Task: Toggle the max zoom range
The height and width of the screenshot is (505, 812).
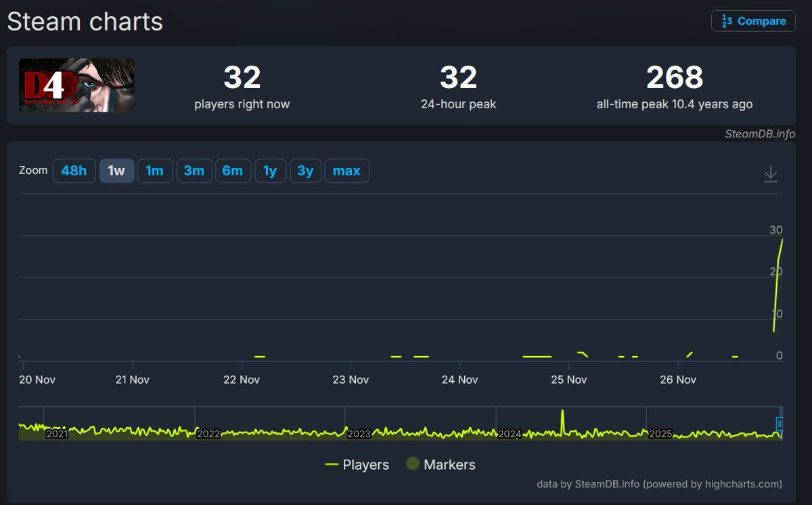Action: [x=346, y=171]
